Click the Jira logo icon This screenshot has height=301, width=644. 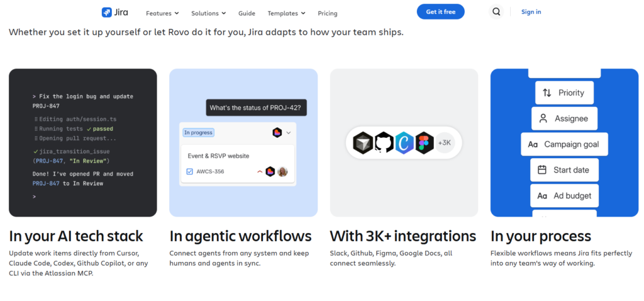tap(107, 13)
